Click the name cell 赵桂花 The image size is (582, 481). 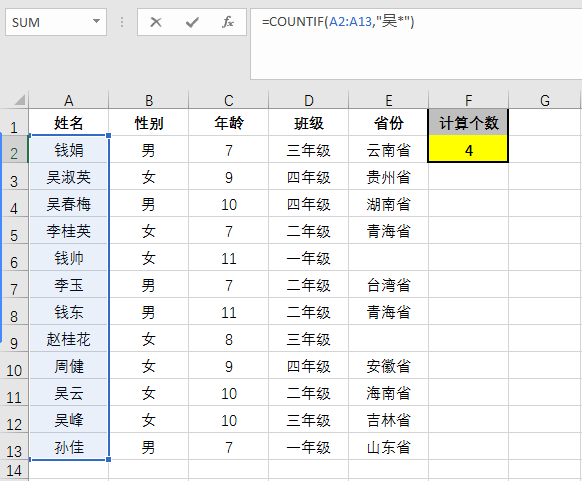coord(69,338)
